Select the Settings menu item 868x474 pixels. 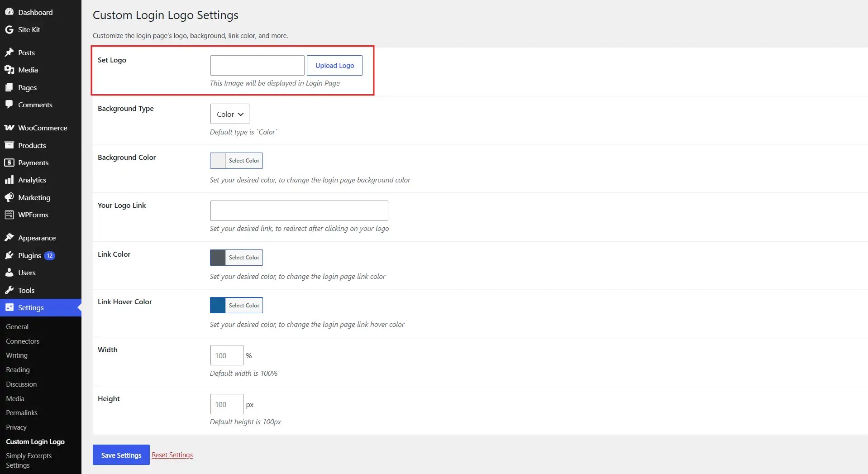coord(41,307)
